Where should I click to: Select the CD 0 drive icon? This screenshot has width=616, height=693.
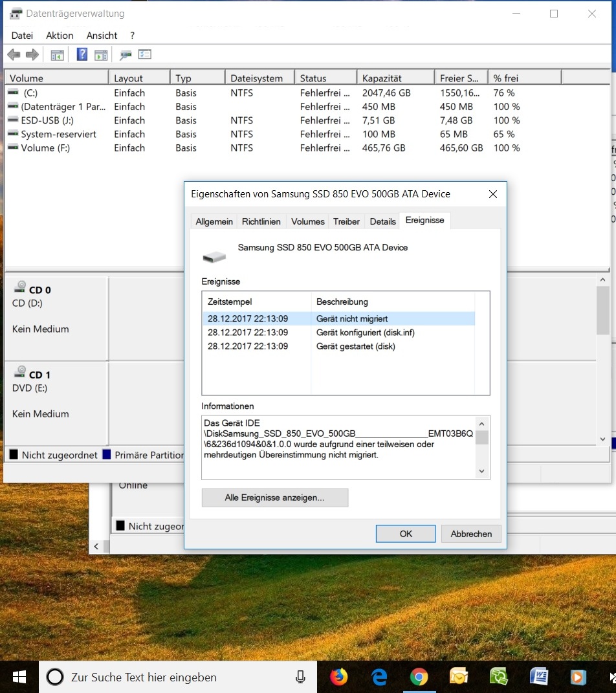(x=20, y=287)
